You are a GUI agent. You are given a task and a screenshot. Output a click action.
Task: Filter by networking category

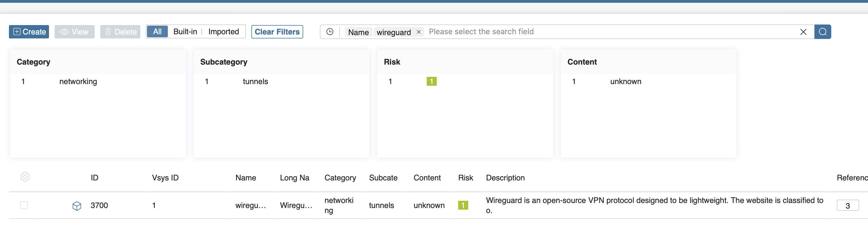(78, 82)
